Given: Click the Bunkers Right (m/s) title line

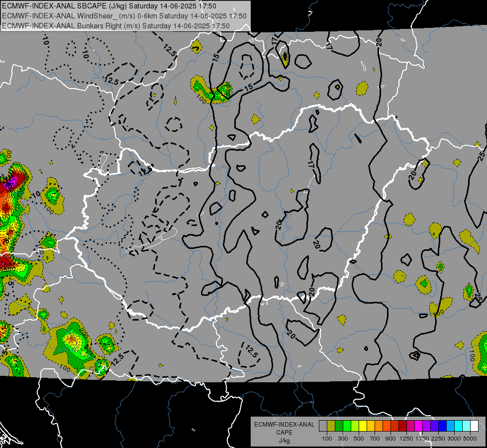Looking at the screenshot, I should tap(116, 26).
